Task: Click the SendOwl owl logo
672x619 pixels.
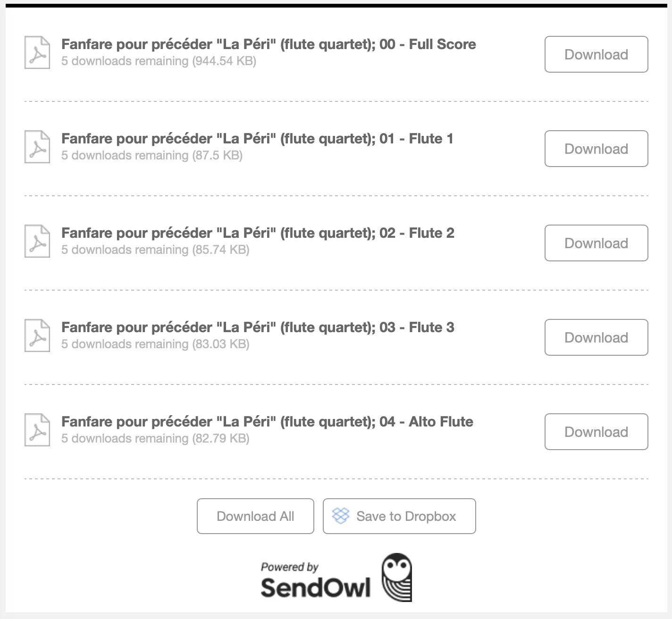Action: [x=396, y=577]
